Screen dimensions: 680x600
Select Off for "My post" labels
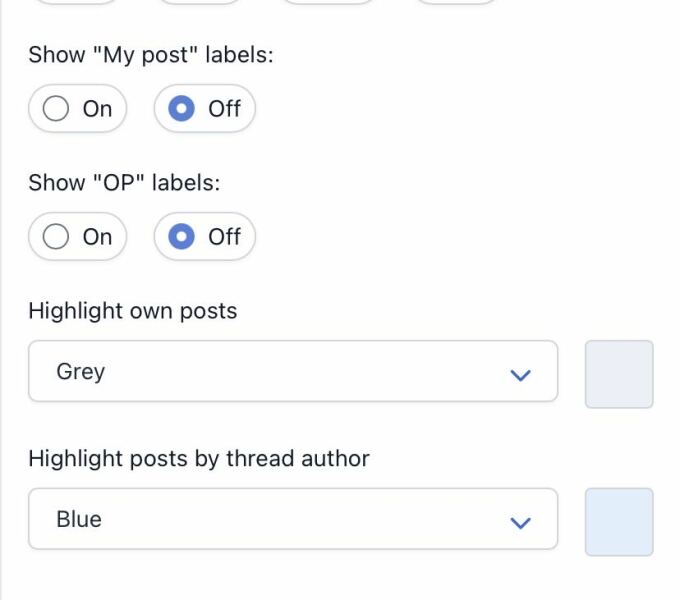tap(182, 109)
